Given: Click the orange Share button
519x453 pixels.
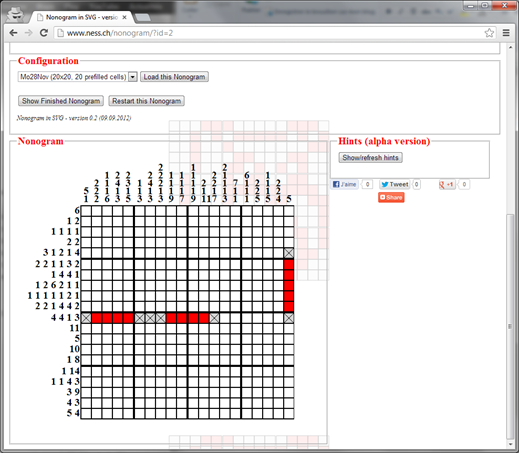Looking at the screenshot, I should coord(391,197).
